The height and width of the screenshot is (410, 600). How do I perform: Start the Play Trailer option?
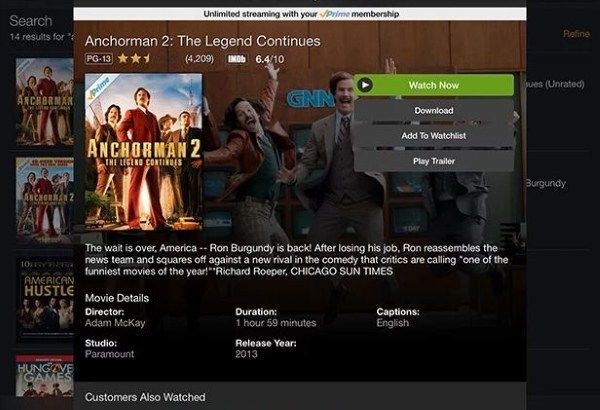coord(434,161)
